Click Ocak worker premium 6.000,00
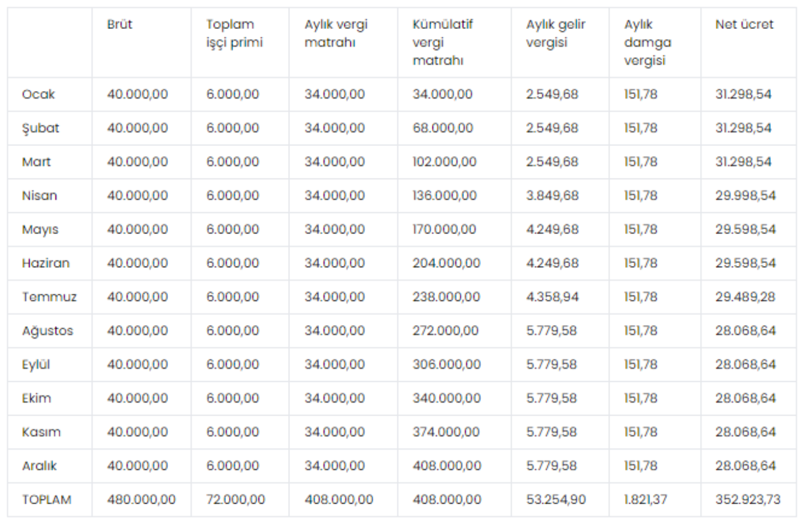Screen dimensions: 807x532 click(233, 94)
